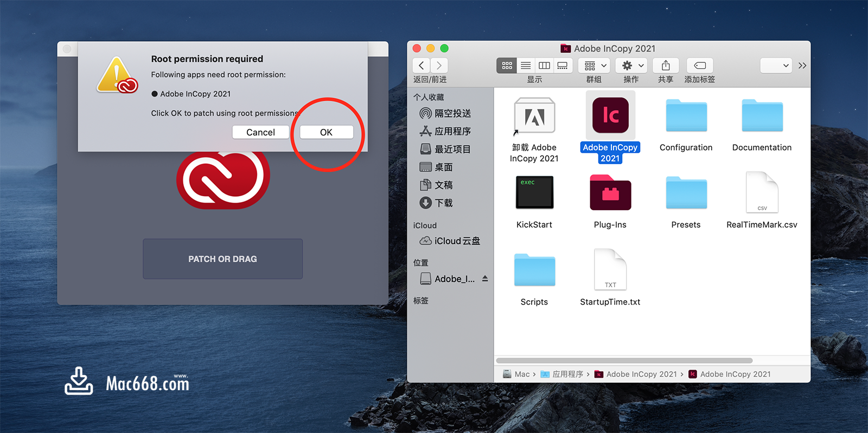Click 'Adobe InCopy 2021' text in dialog list
868x433 pixels.
195,94
